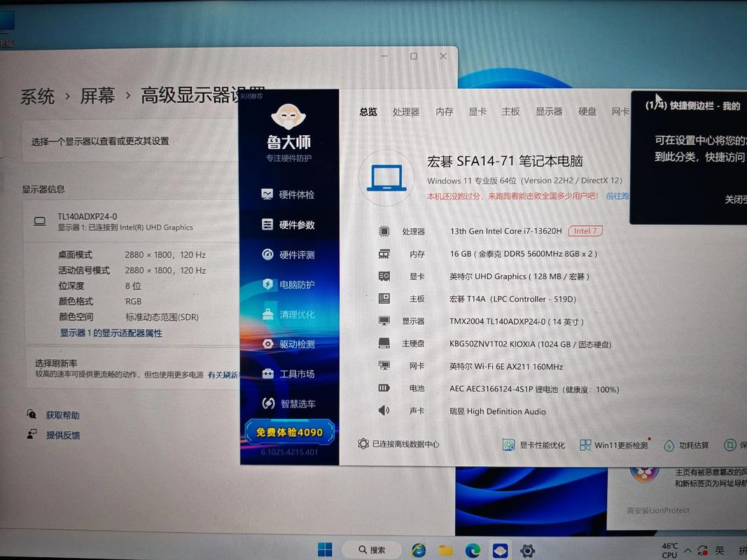Click the 声卡 speaker row icon

(x=384, y=410)
